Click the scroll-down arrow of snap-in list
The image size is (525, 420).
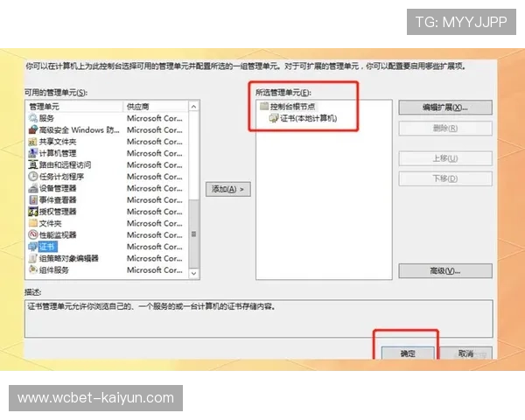(193, 273)
